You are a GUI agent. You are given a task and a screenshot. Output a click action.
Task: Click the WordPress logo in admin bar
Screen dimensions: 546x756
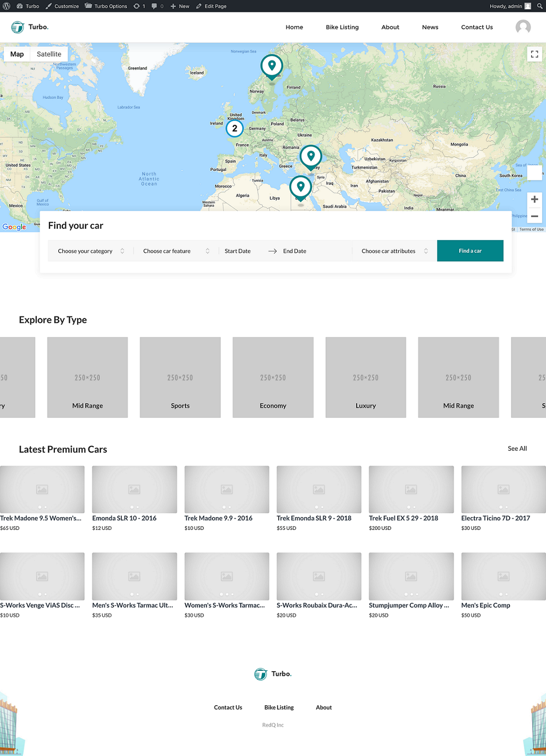point(6,6)
